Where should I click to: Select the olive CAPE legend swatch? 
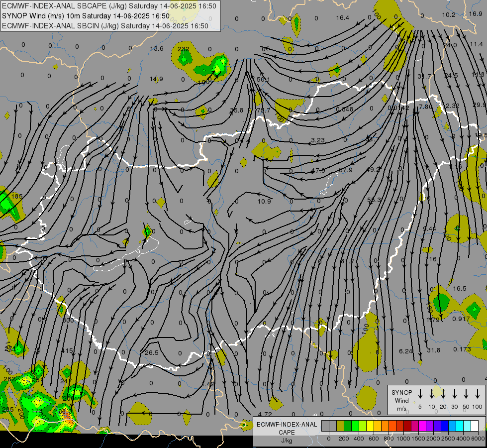pos(340,426)
